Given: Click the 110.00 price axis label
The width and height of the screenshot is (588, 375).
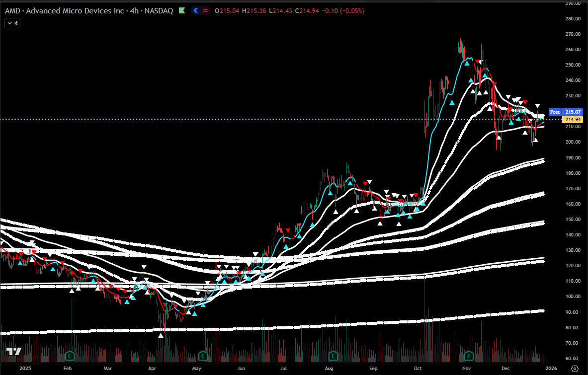Looking at the screenshot, I should [x=573, y=281].
